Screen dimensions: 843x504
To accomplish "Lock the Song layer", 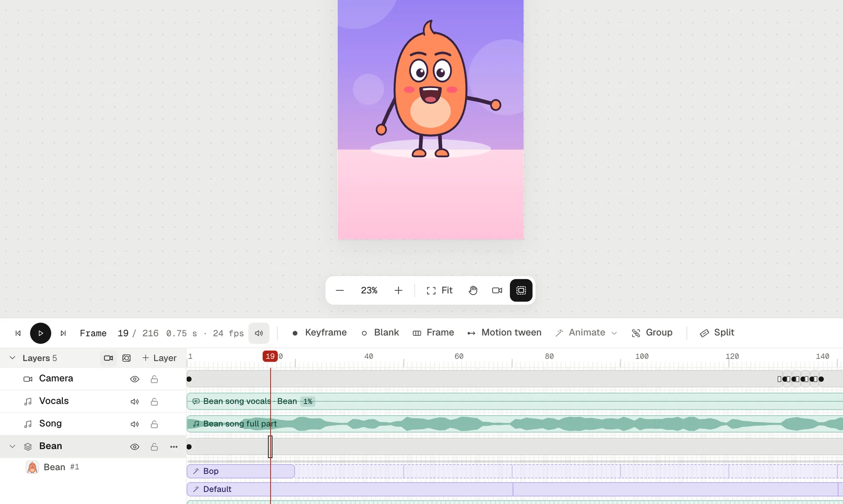I will [154, 424].
